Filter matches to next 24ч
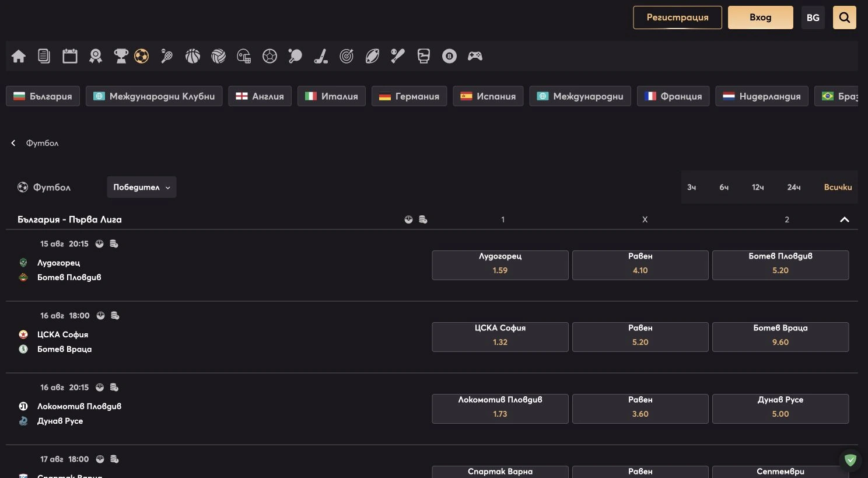 pos(794,187)
